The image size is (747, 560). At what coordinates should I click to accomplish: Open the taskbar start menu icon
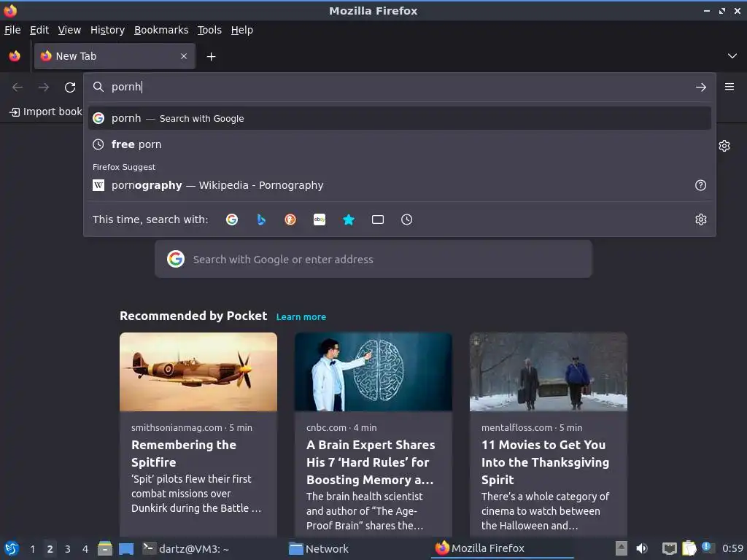click(12, 548)
